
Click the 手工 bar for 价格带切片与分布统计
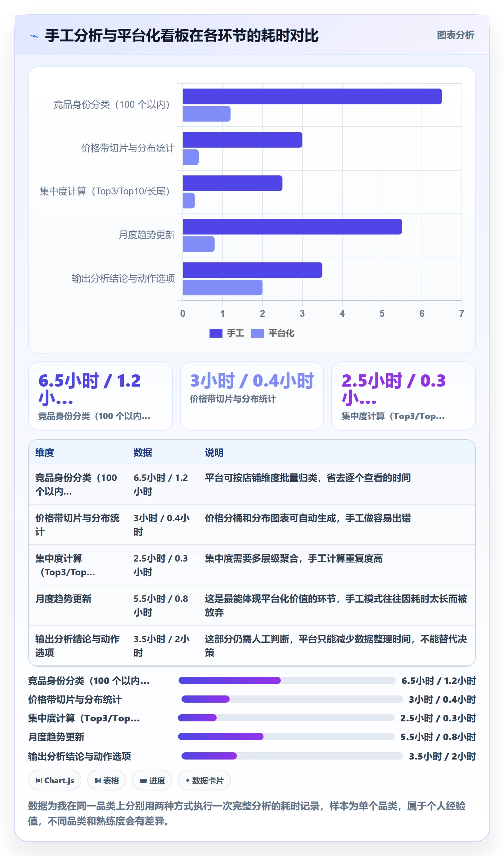[243, 140]
